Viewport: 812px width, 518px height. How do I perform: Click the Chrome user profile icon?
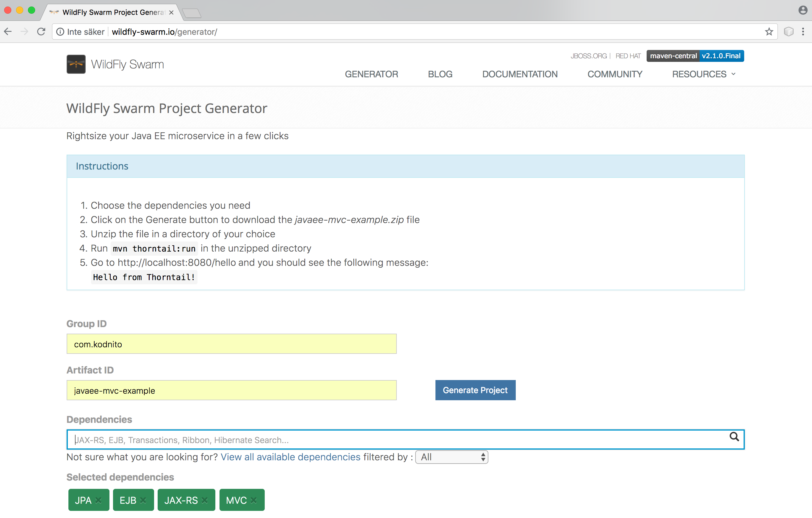pyautogui.click(x=803, y=10)
